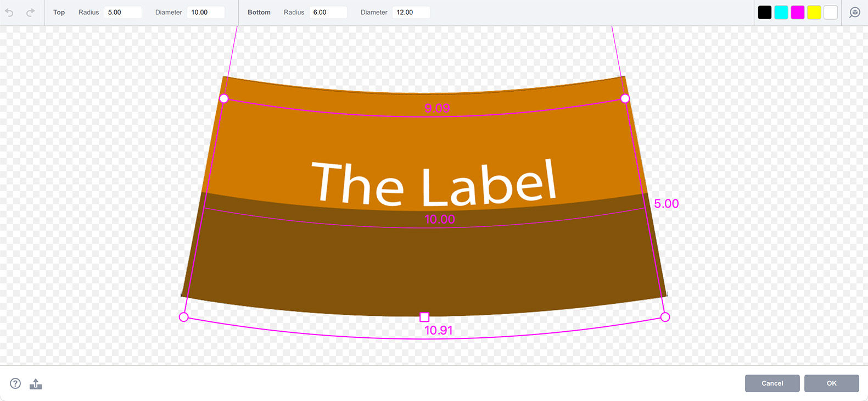Choose the white guide color swatch

point(831,12)
